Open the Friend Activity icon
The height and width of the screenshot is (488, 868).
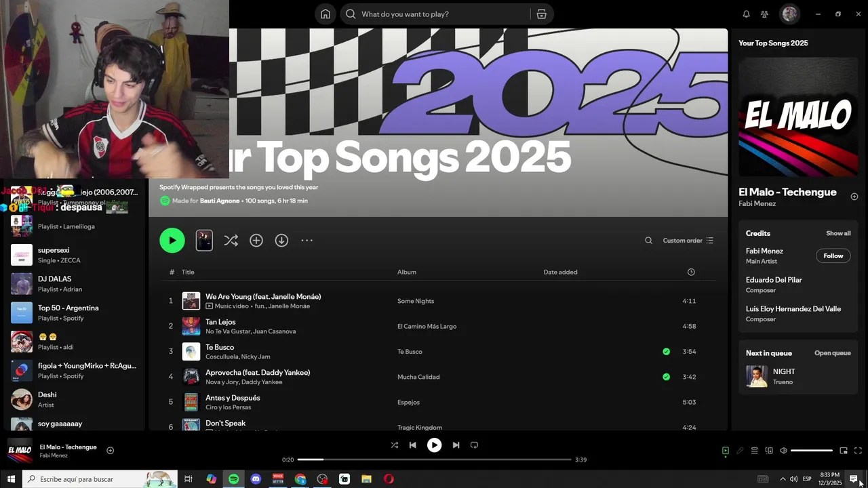click(764, 14)
